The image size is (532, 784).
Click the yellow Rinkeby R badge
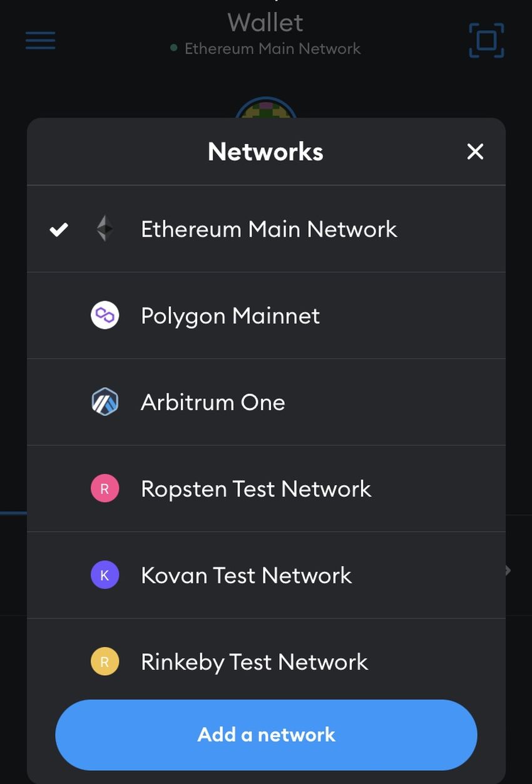[105, 661]
